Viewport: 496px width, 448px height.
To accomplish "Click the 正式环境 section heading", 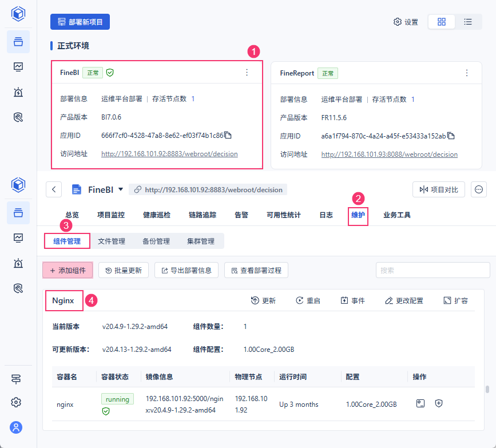I will (73, 46).
